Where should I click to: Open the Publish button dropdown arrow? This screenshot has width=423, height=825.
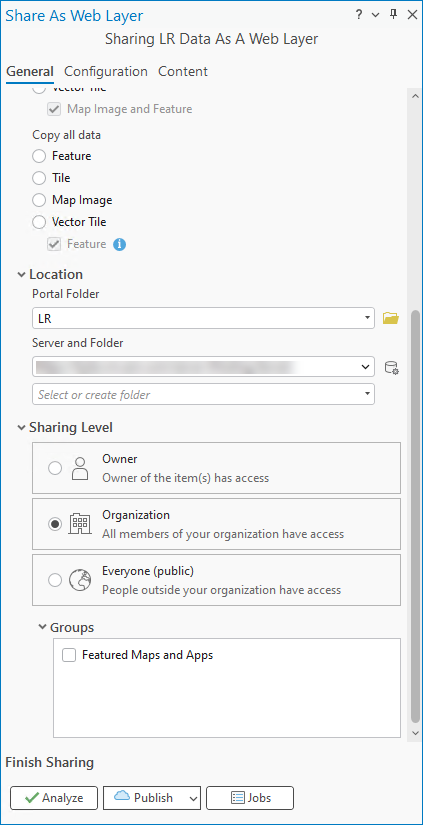click(x=193, y=798)
